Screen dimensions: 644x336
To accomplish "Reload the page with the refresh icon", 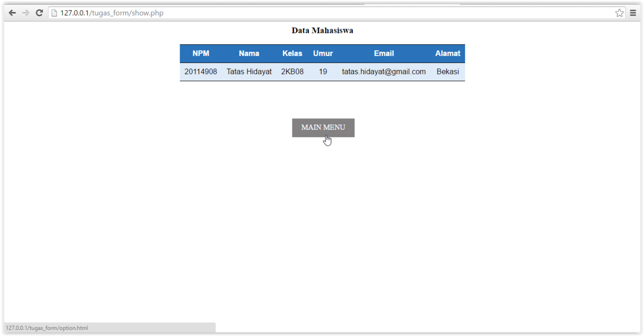I will tap(39, 13).
